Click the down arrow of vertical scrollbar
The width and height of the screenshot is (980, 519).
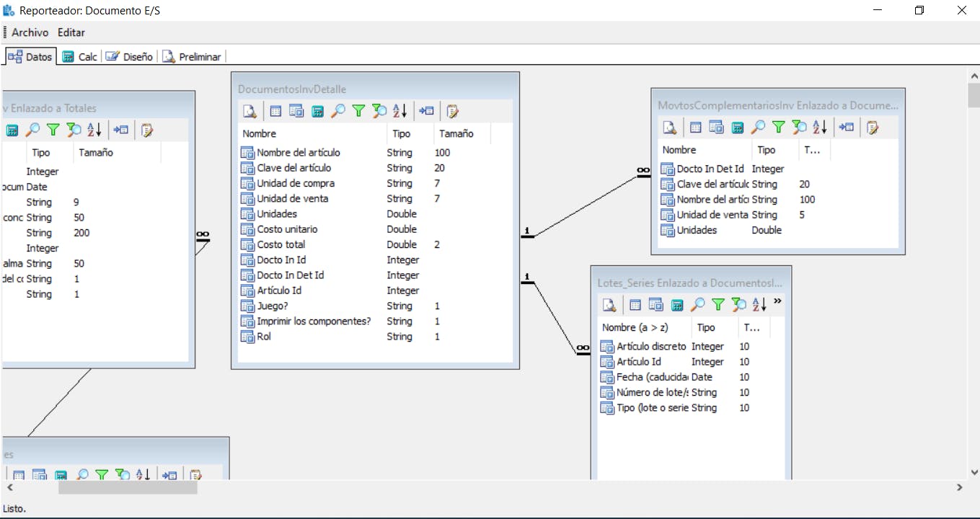(x=974, y=472)
